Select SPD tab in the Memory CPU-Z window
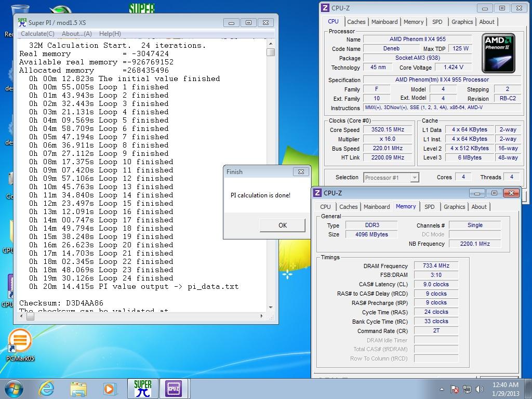Screen dimensions: 532x399 click(429, 207)
